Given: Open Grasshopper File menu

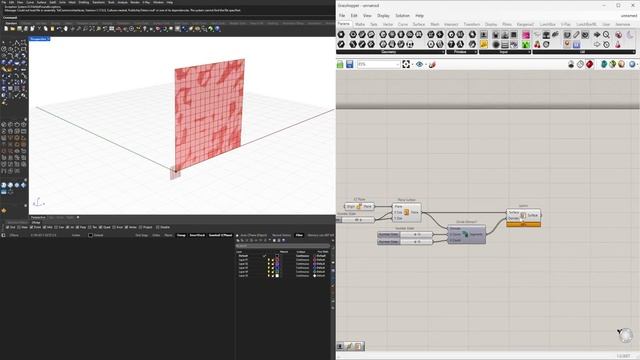Looking at the screenshot, I should pyautogui.click(x=342, y=16).
